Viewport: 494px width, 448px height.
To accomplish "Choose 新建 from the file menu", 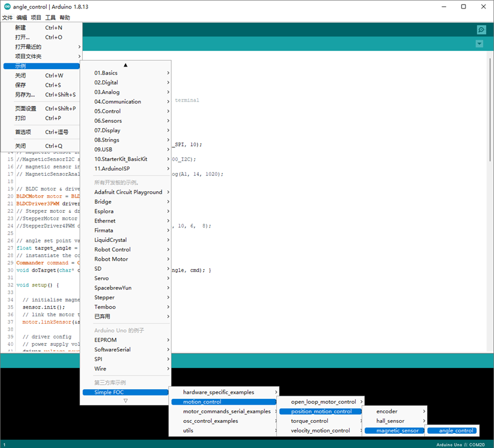I will tap(41, 28).
